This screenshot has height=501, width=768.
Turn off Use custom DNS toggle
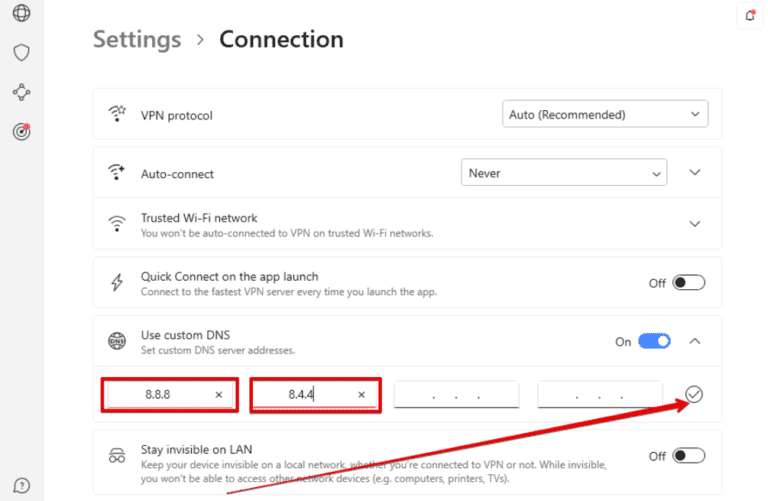[654, 341]
